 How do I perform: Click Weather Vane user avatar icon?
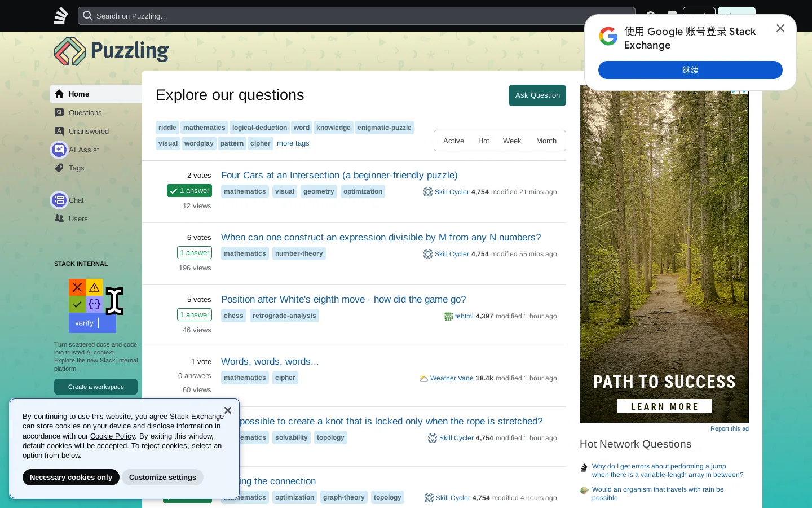tap(423, 378)
